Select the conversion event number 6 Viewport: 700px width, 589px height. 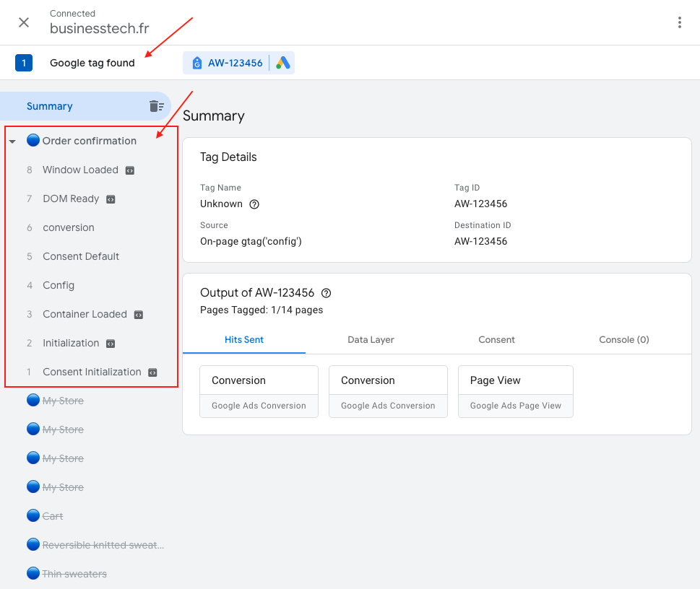click(69, 227)
